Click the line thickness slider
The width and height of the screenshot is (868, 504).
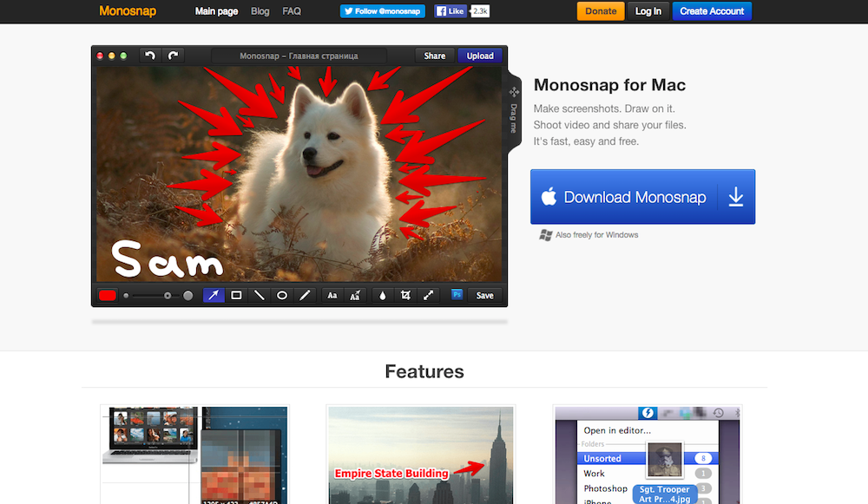click(x=158, y=295)
